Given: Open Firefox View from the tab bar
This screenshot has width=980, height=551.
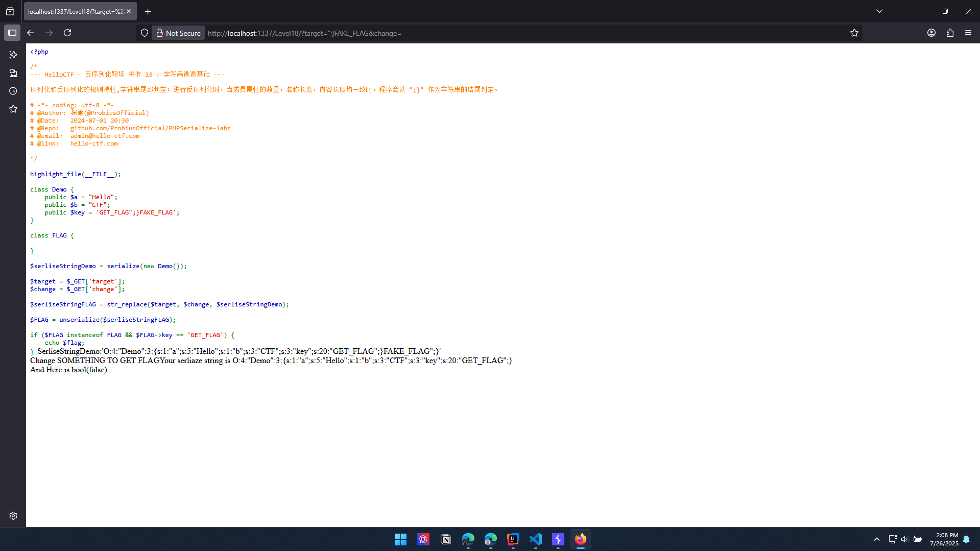Looking at the screenshot, I should point(10,11).
